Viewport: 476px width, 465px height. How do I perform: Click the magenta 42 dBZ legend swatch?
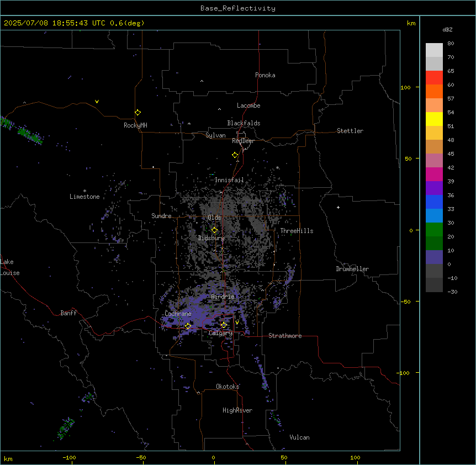434,174
